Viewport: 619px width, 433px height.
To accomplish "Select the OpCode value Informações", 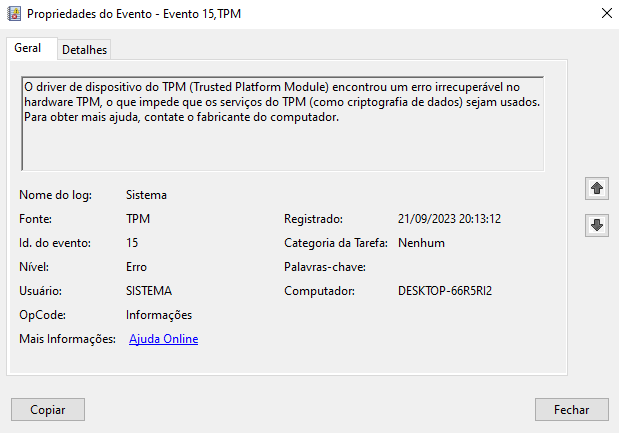I will point(159,315).
